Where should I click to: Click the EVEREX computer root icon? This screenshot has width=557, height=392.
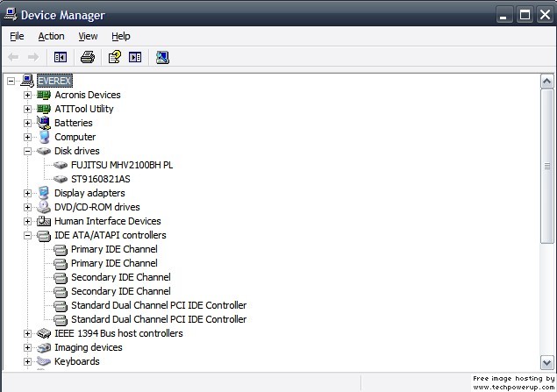pos(27,81)
